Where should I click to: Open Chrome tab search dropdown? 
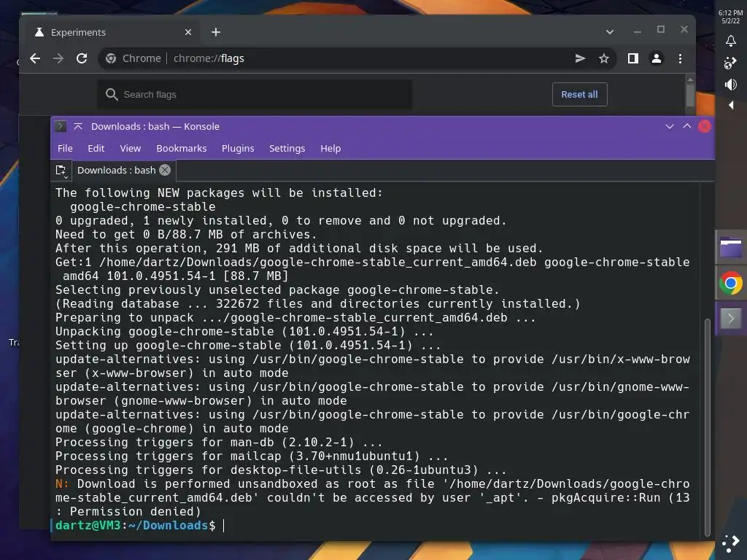[609, 32]
